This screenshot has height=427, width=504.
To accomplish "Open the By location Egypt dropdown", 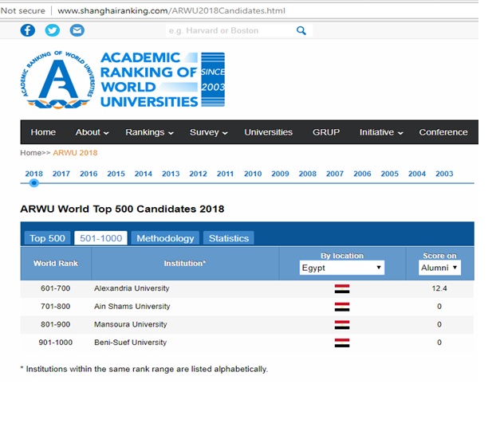I will click(x=341, y=268).
